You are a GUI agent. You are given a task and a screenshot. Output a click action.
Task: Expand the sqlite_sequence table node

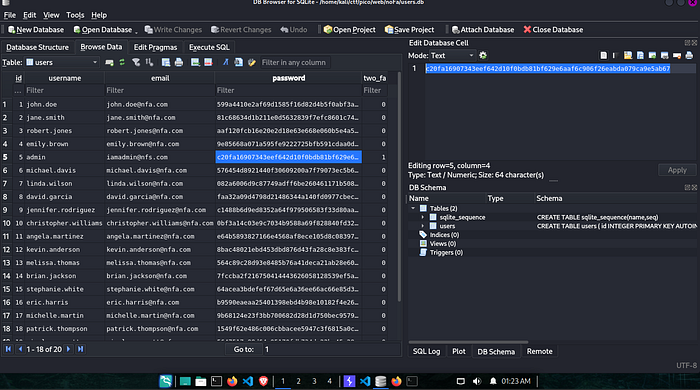click(423, 217)
